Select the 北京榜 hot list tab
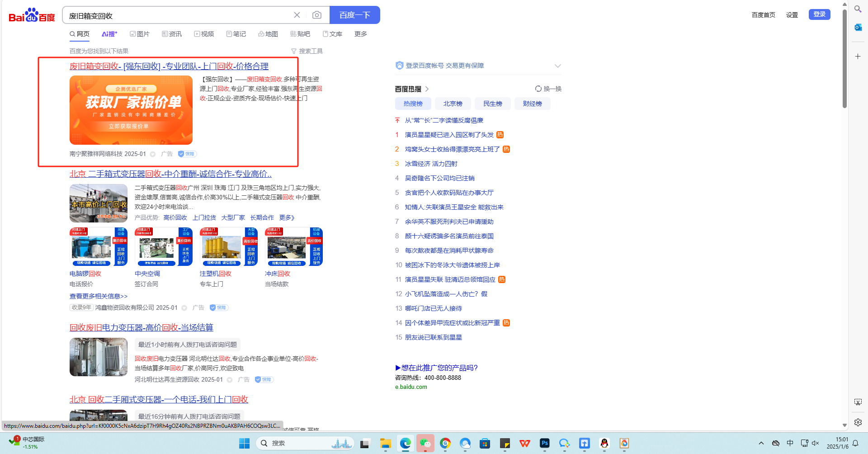Image resolution: width=868 pixels, height=454 pixels. [x=453, y=104]
